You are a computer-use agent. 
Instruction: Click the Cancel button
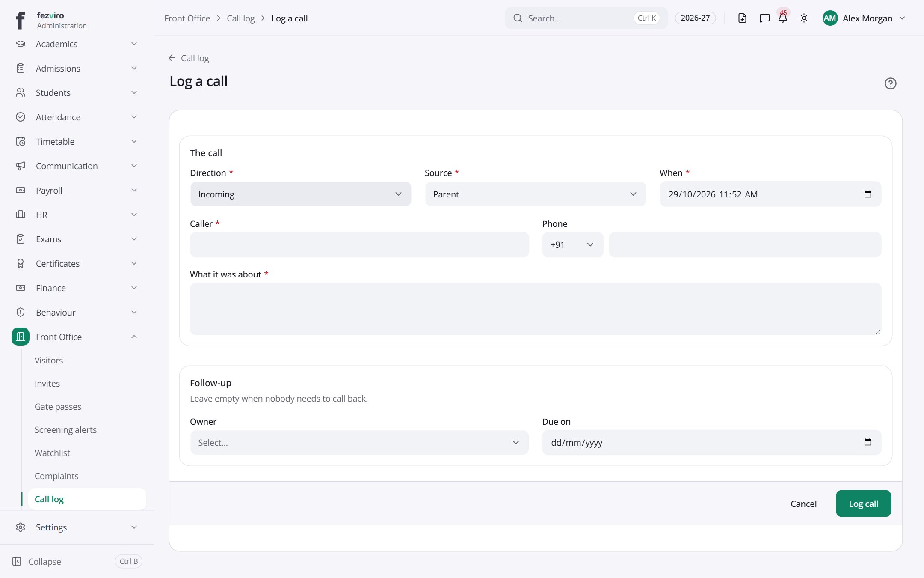(x=803, y=504)
